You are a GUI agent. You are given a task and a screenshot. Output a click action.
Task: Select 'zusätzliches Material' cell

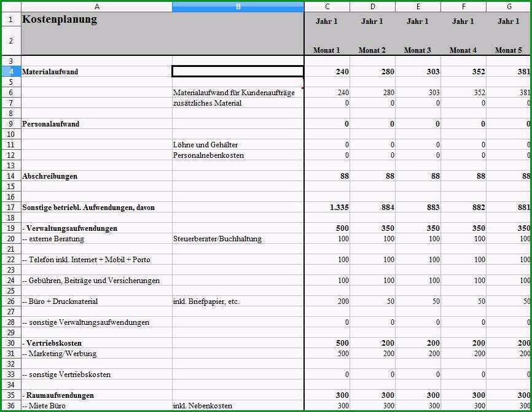click(238, 103)
